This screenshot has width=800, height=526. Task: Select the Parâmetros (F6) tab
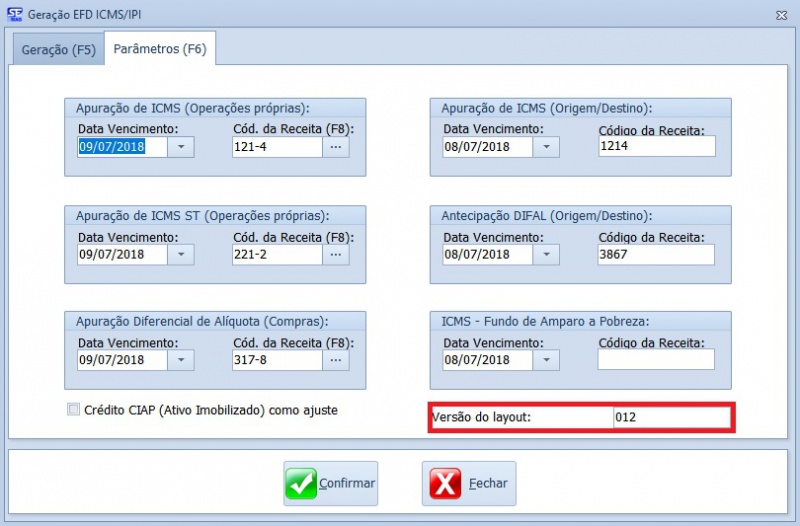[x=160, y=49]
